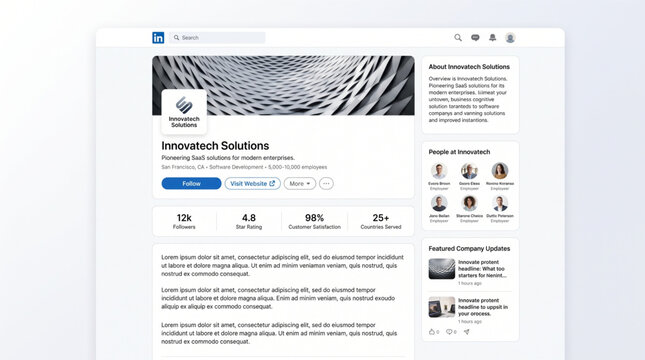645x360 pixels.
Task: Open thumbnail of "headline to uppsit" update
Action: point(442,307)
